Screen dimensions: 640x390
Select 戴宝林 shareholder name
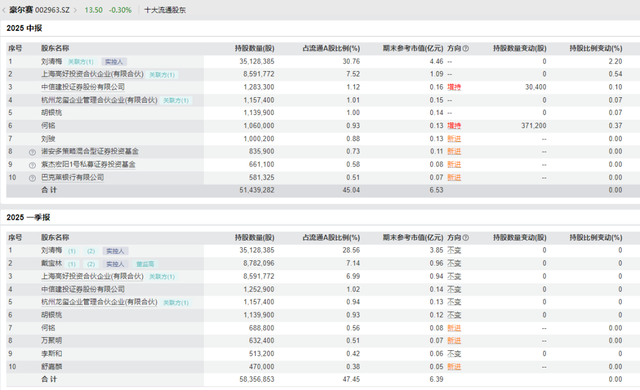tap(51, 263)
